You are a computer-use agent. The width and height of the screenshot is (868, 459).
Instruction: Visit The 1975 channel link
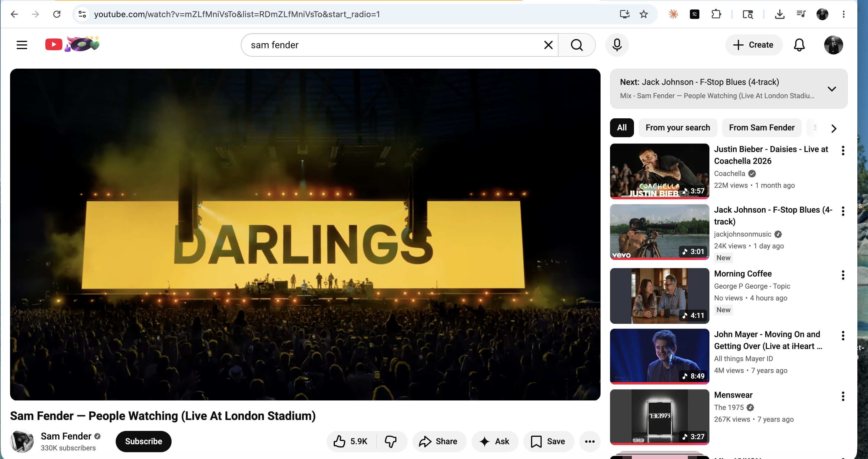click(728, 408)
